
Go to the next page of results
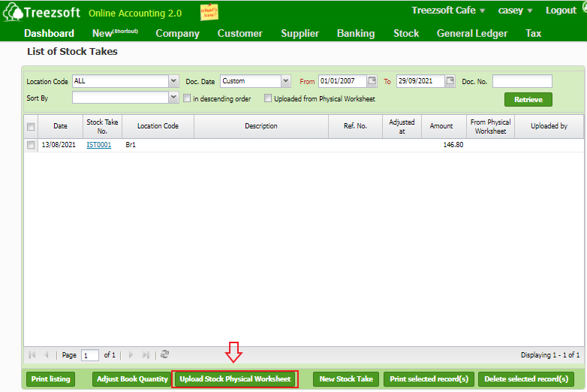click(131, 354)
